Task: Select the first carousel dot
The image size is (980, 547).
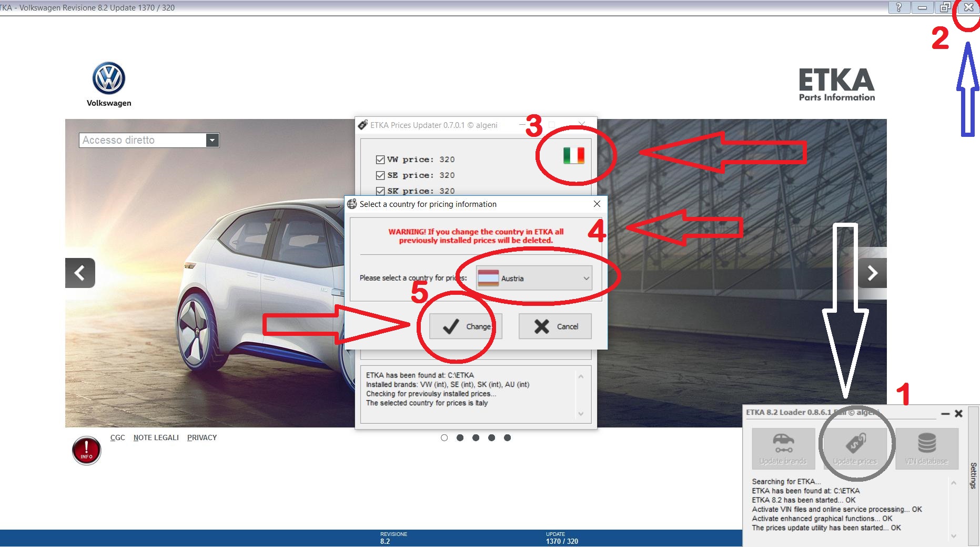Action: point(444,437)
